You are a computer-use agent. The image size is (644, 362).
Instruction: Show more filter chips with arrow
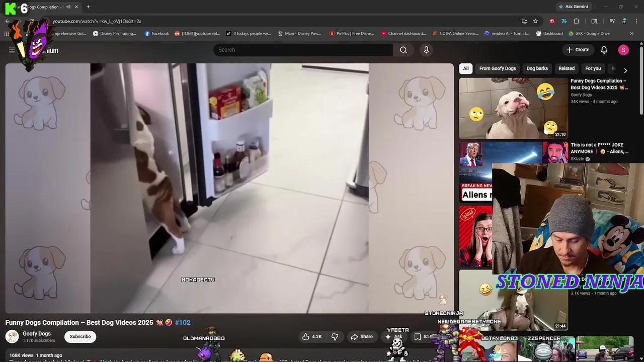pyautogui.click(x=625, y=70)
